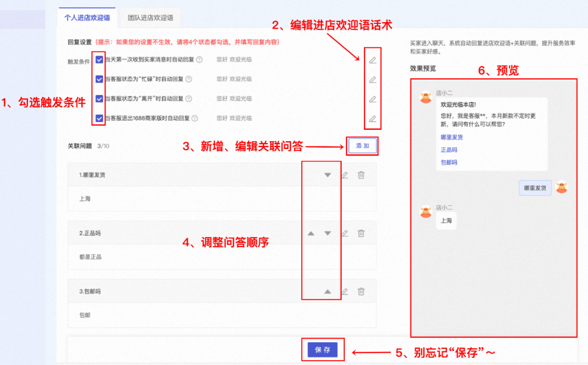The image size is (588, 365).
Task: Move question "2.正品吗" up with arrow
Action: coord(311,233)
